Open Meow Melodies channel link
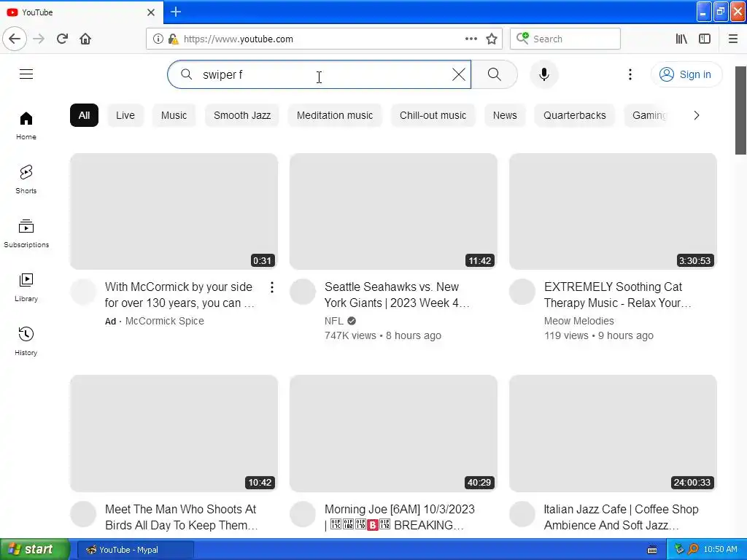This screenshot has width=747, height=560. tap(578, 321)
